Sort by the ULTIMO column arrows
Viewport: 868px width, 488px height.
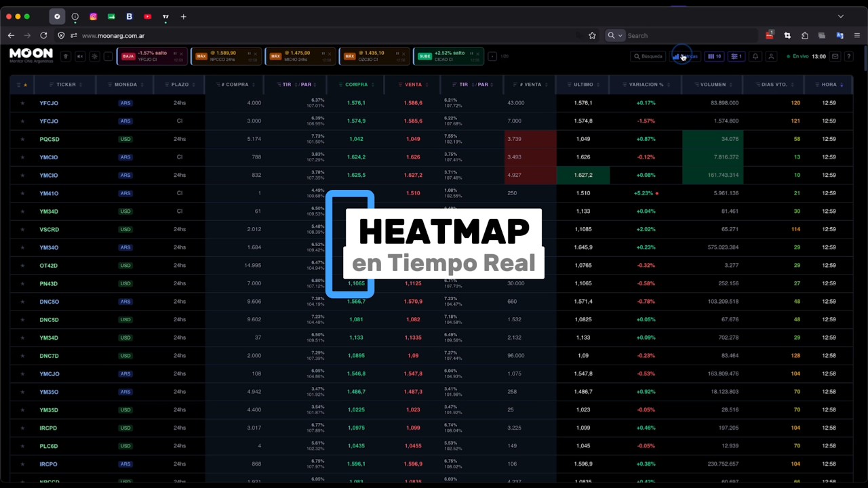coord(598,85)
